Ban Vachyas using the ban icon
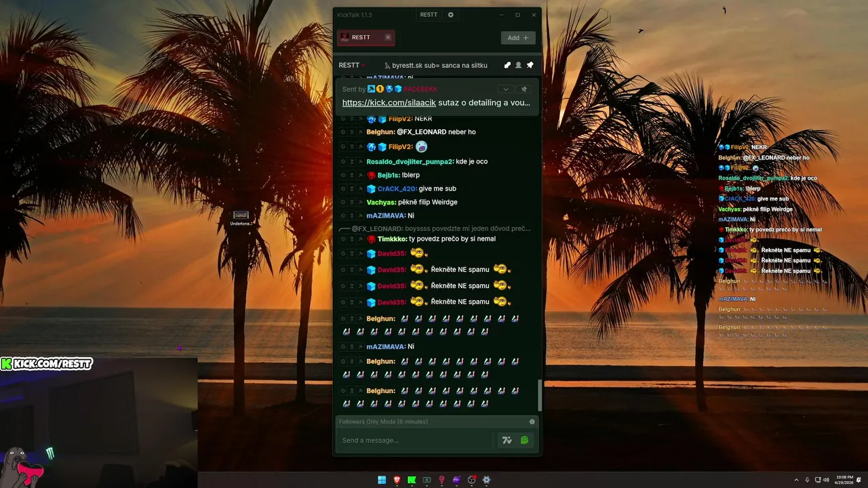 point(343,203)
